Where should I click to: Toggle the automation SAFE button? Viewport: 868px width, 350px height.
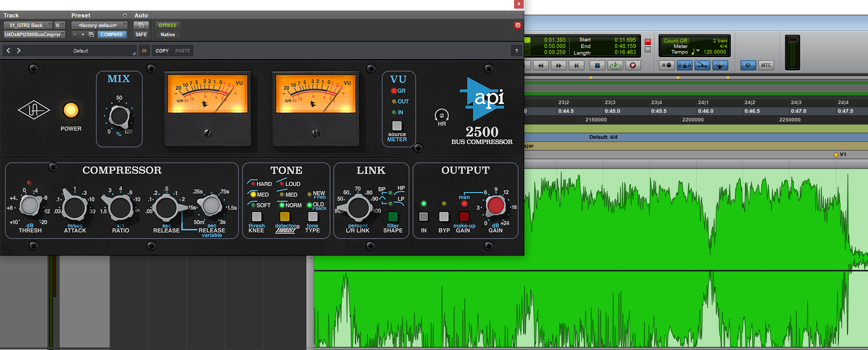tap(141, 35)
